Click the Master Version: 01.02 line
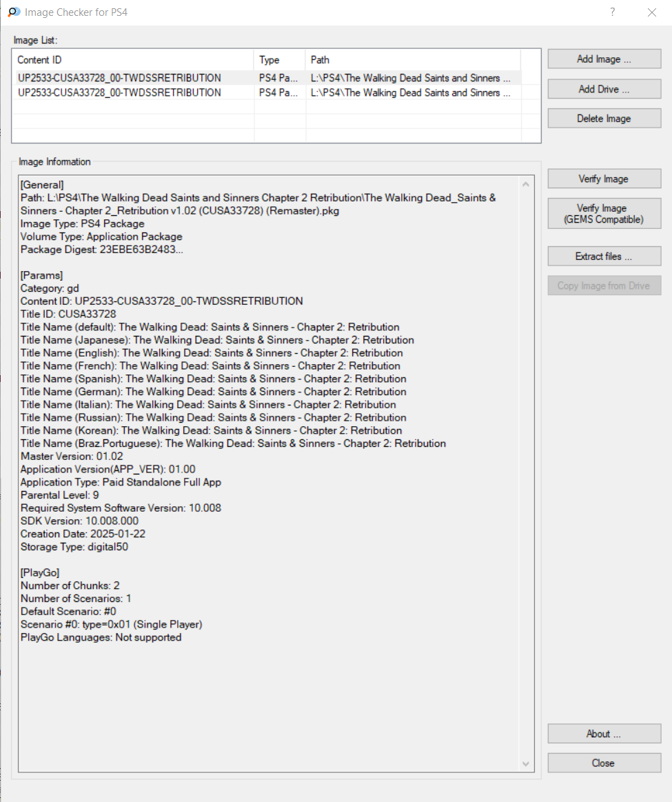 (x=72, y=457)
